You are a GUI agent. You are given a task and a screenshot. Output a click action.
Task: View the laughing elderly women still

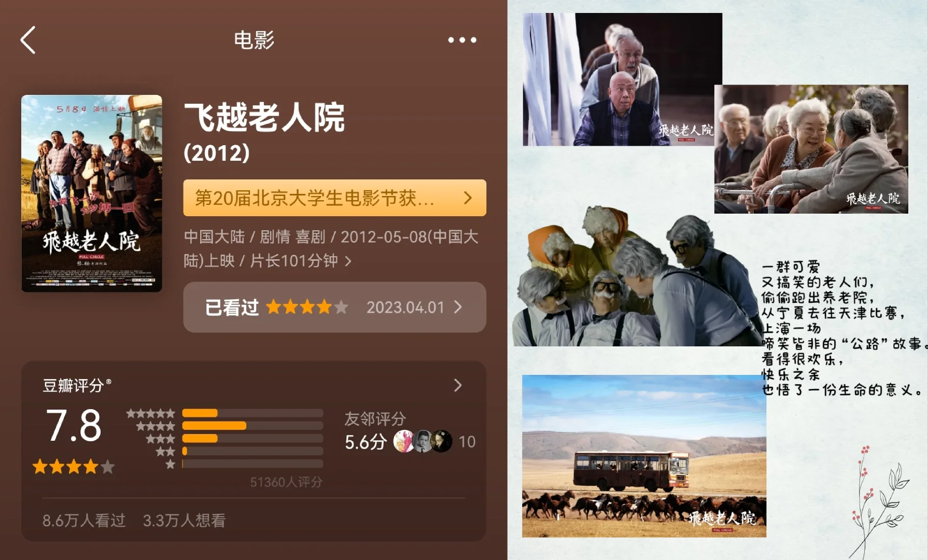pyautogui.click(x=811, y=149)
